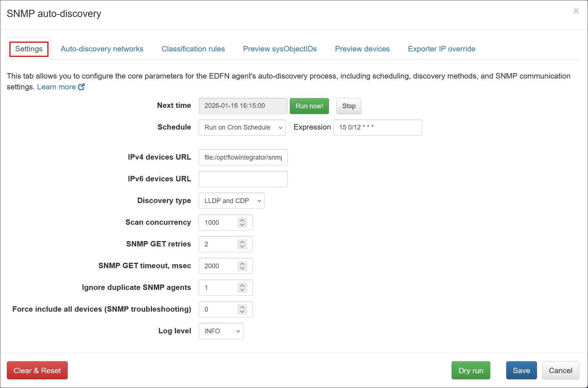Screen dimensions: 588x388
Task: Start a Dry run
Action: point(470,370)
